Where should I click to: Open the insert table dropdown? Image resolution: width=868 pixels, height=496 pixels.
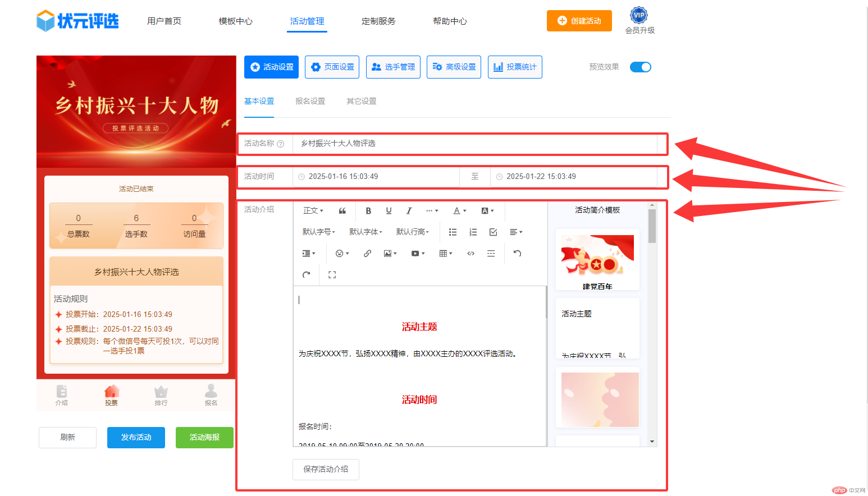click(x=446, y=254)
